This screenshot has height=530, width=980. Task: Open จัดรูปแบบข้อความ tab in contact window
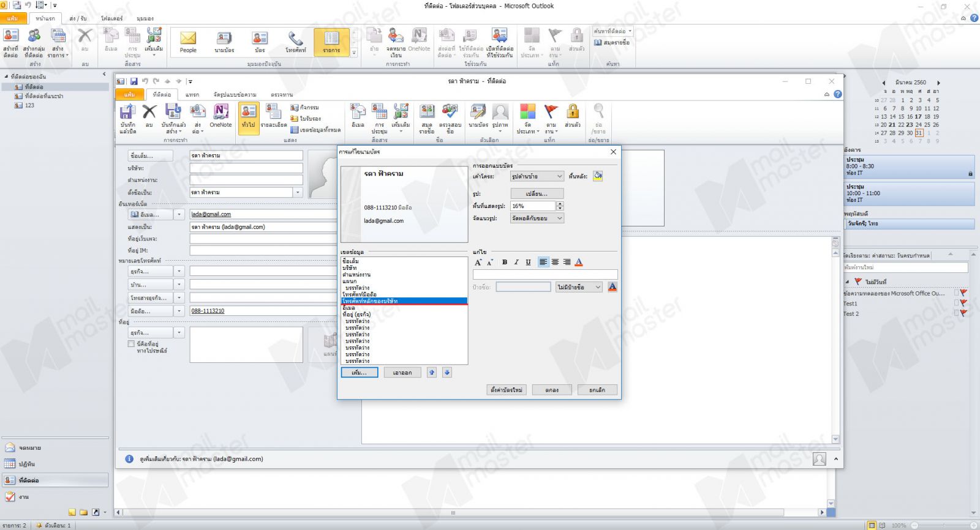(x=235, y=94)
